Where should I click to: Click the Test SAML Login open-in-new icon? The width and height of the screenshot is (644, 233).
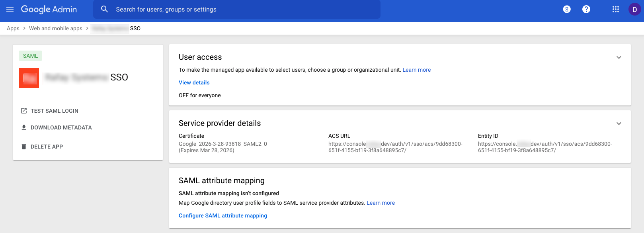point(24,111)
